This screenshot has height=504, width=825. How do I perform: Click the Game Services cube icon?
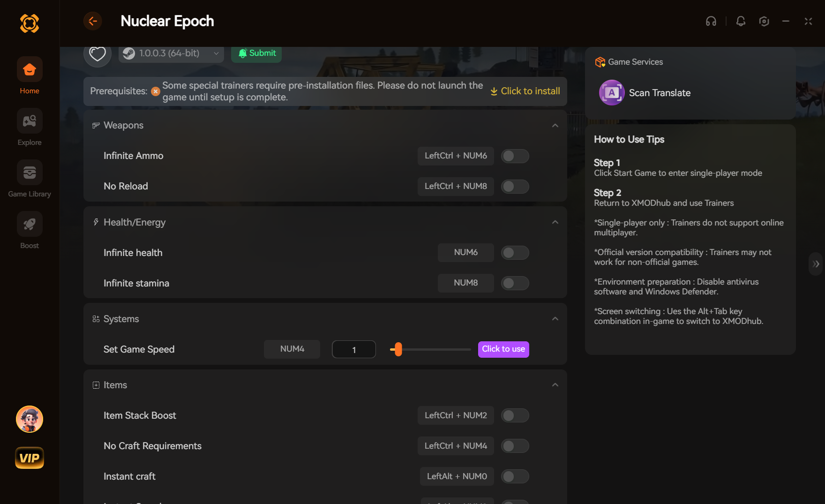coord(600,62)
